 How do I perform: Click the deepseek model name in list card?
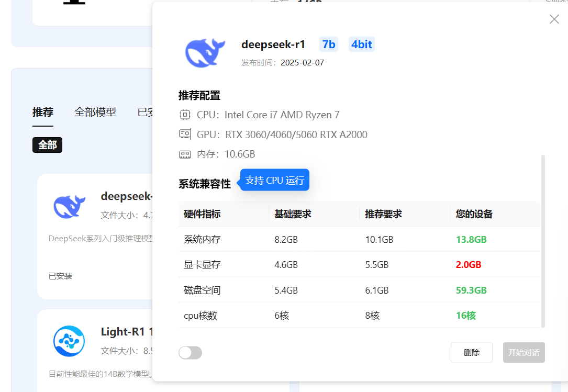click(126, 196)
